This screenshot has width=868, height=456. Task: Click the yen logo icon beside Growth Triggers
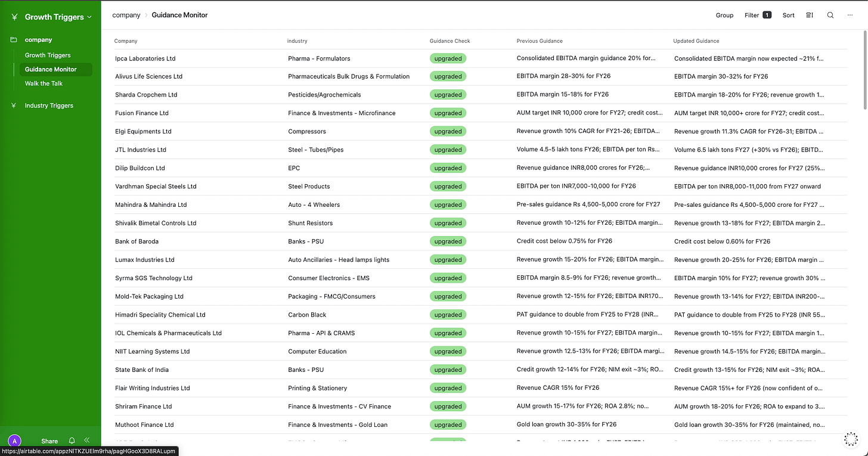pos(14,17)
